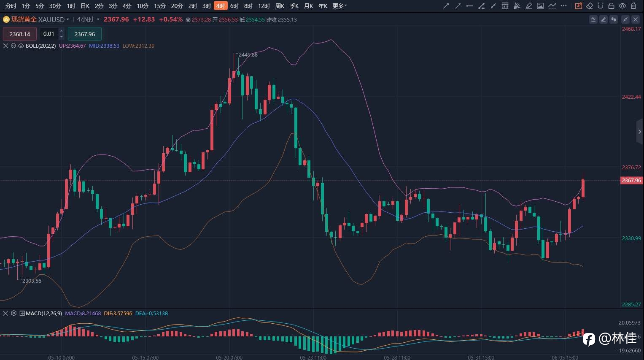Switch to the 日K daily chart
Screen dimensions: 644x360
pyautogui.click(x=85, y=6)
